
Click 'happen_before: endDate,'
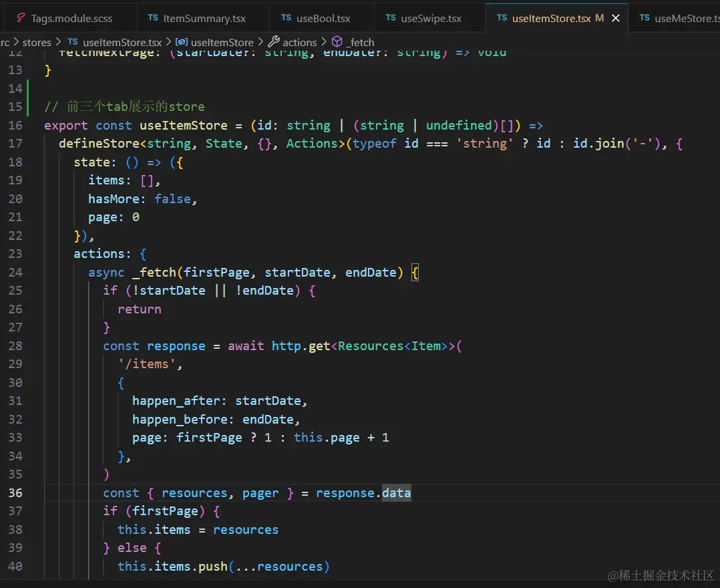pos(216,420)
